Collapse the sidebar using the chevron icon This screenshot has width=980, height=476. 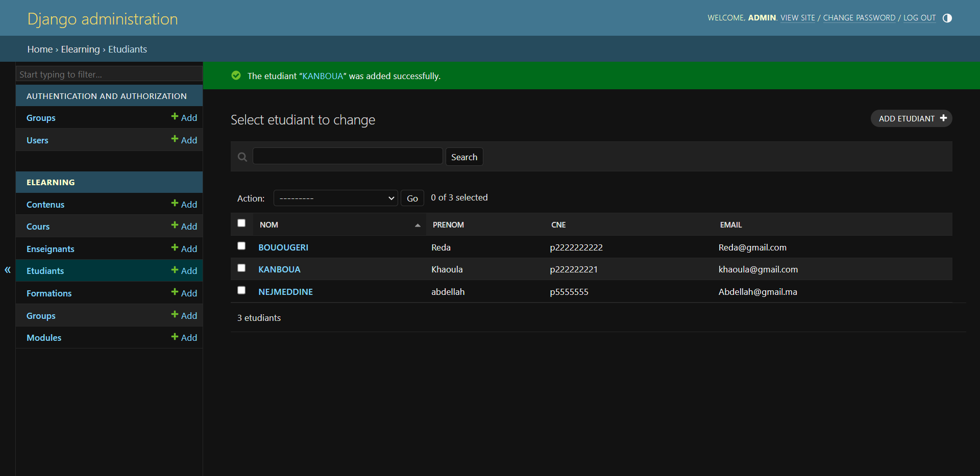pos(8,270)
